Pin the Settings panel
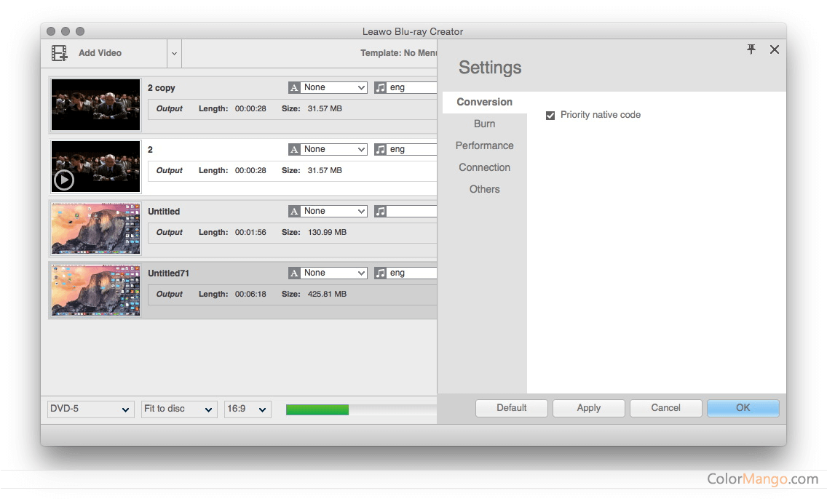 751,49
